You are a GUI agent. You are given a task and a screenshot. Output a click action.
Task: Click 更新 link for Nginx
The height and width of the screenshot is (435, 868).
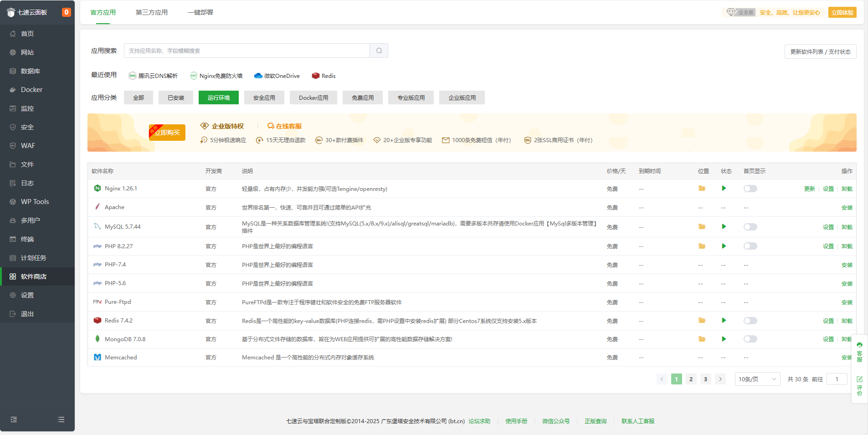(809, 189)
